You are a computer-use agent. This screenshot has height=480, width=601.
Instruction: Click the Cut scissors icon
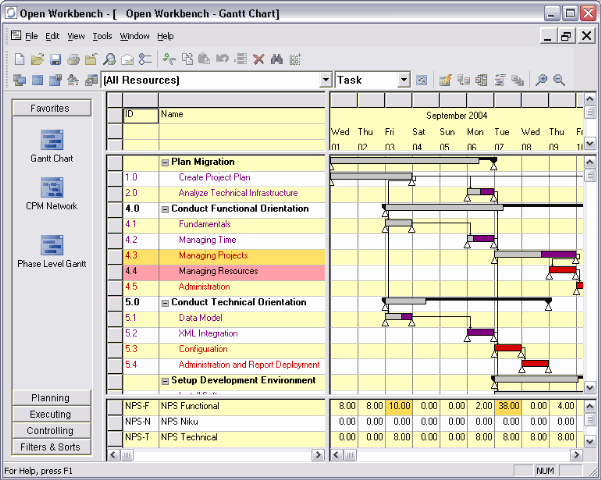coord(168,59)
